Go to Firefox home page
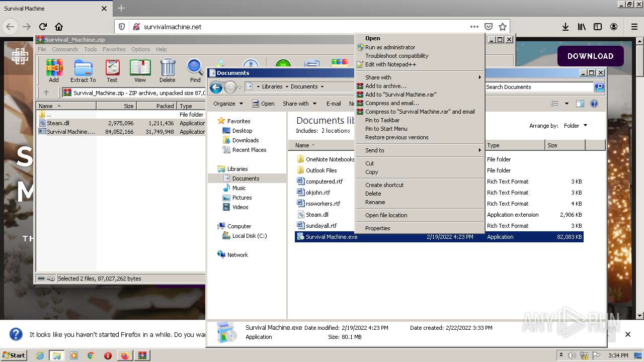The width and height of the screenshot is (644, 362). coord(59,27)
